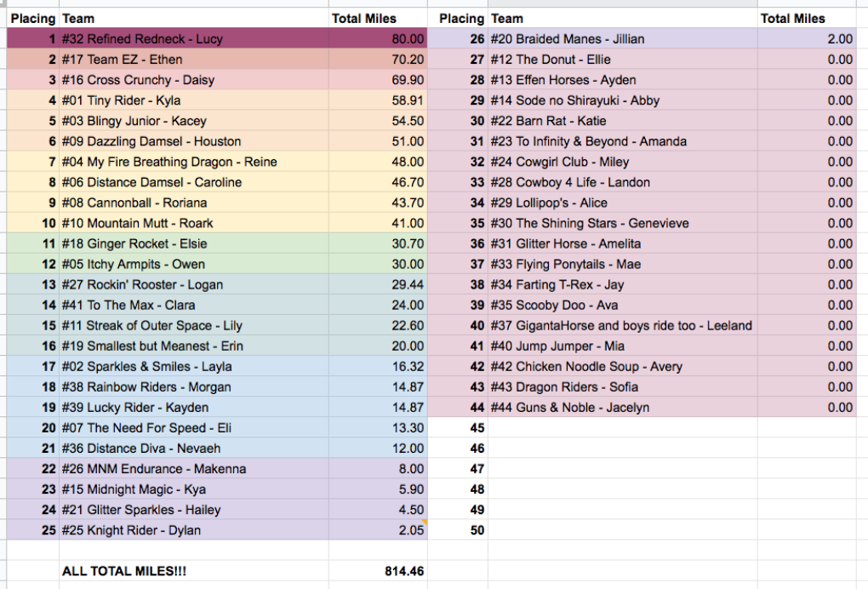This screenshot has width=868, height=589.
Task: Select the left 'Total Miles' header cell
Action: coord(378,18)
